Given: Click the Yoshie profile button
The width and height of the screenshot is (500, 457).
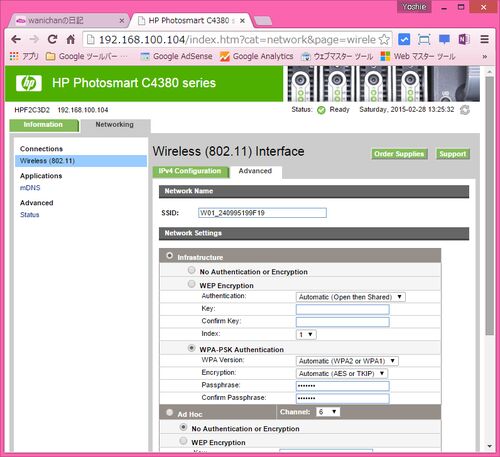Looking at the screenshot, I should pyautogui.click(x=414, y=7).
